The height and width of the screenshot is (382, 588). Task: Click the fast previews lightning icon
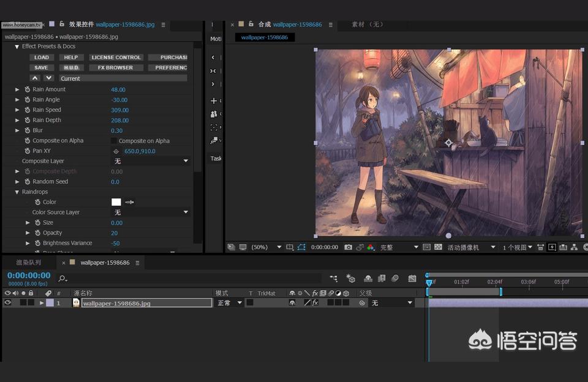[552, 247]
